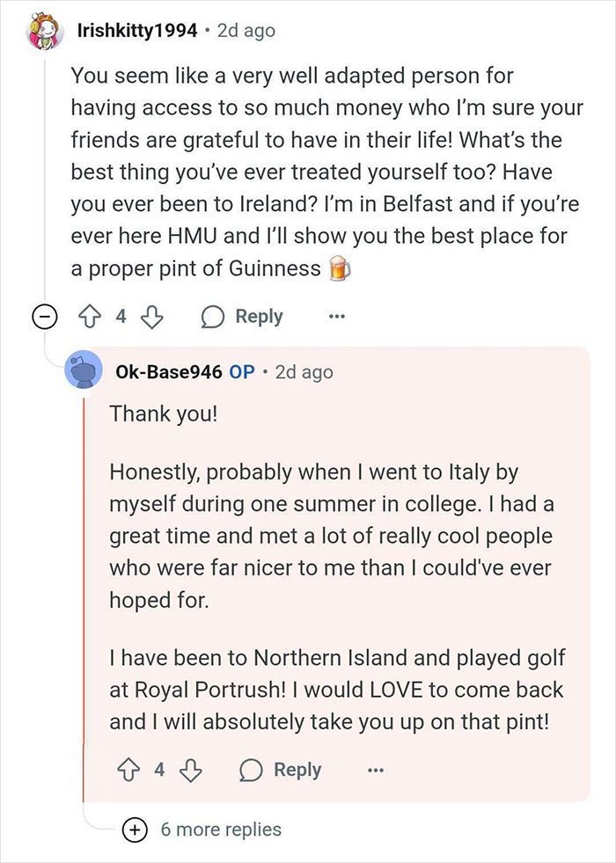Click Reply under Irishkitty1994's comment

coord(257,316)
